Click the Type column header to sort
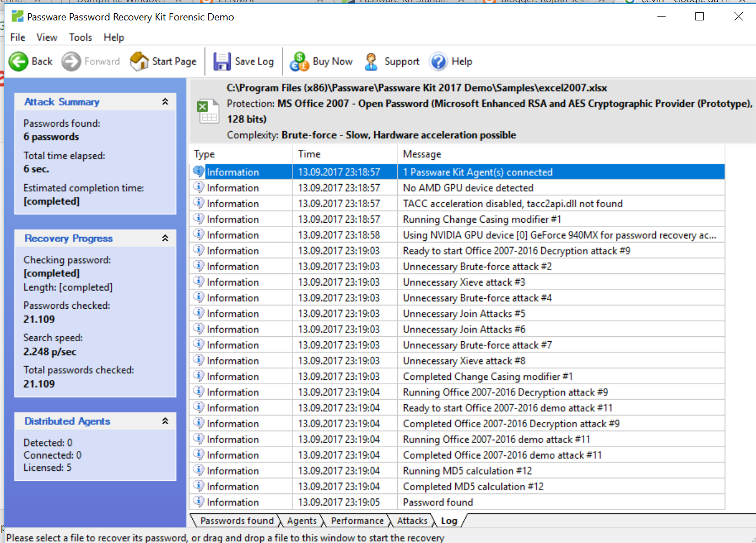The width and height of the screenshot is (756, 543). [x=204, y=154]
